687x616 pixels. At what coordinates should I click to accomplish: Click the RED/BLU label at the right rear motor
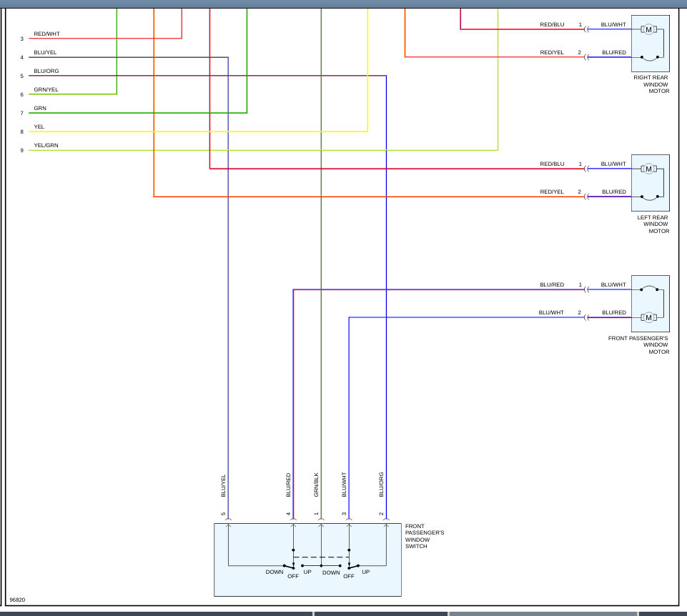pos(552,24)
